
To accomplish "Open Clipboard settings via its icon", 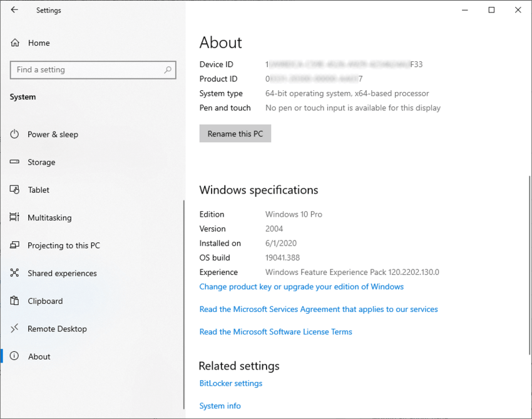I will pyautogui.click(x=14, y=301).
